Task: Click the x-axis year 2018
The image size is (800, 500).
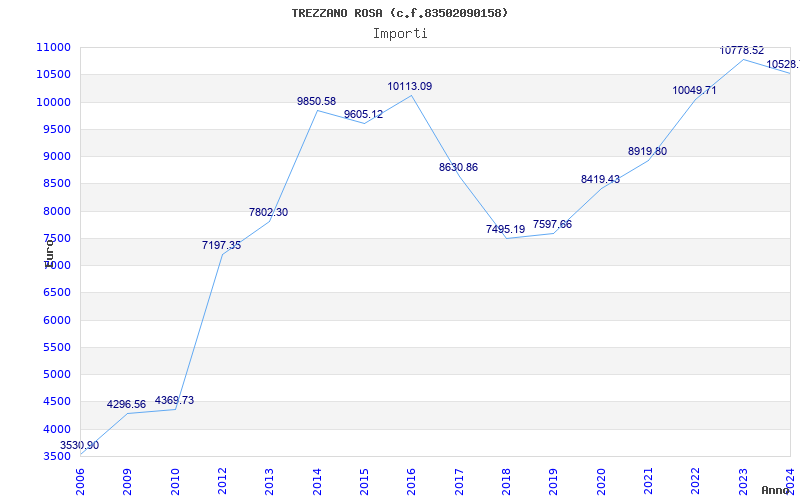Action: tap(506, 482)
